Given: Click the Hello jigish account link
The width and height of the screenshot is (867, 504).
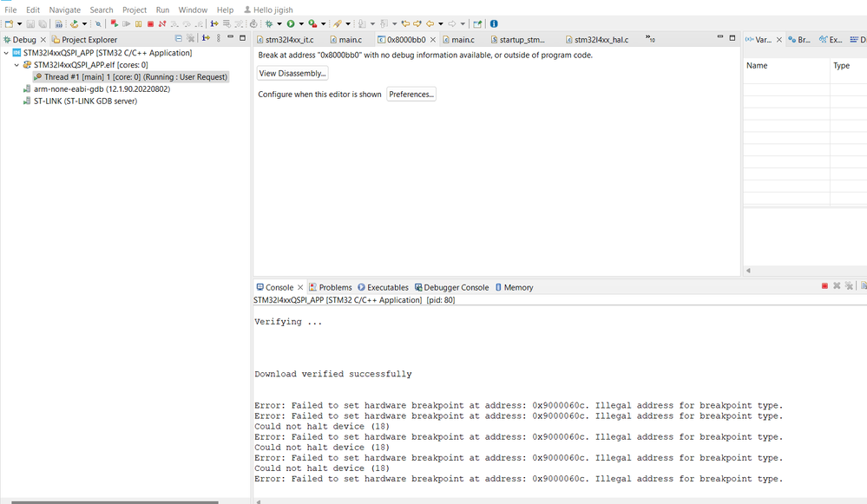Looking at the screenshot, I should [x=269, y=10].
